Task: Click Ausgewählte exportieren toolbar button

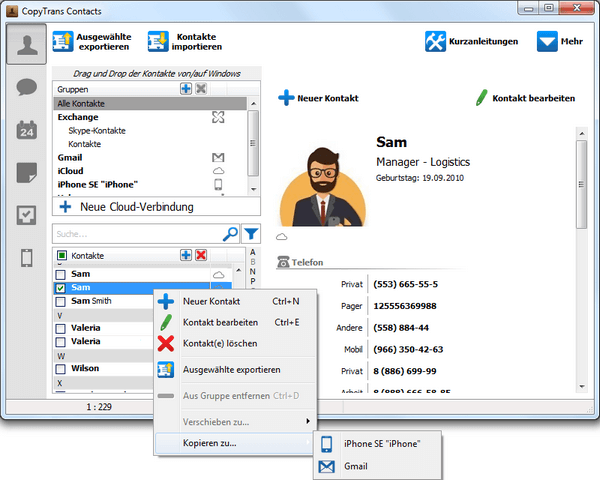Action: (92, 42)
